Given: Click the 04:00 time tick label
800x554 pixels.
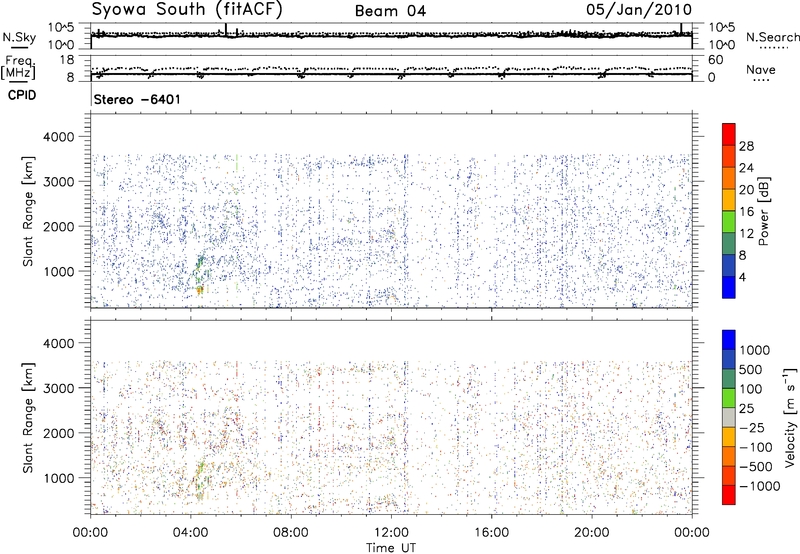Looking at the screenshot, I should [190, 533].
